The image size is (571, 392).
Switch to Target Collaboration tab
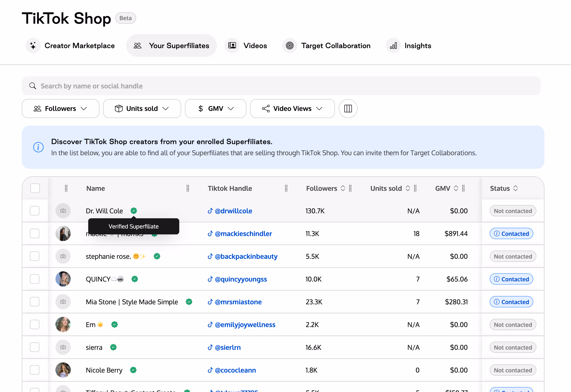pos(327,46)
